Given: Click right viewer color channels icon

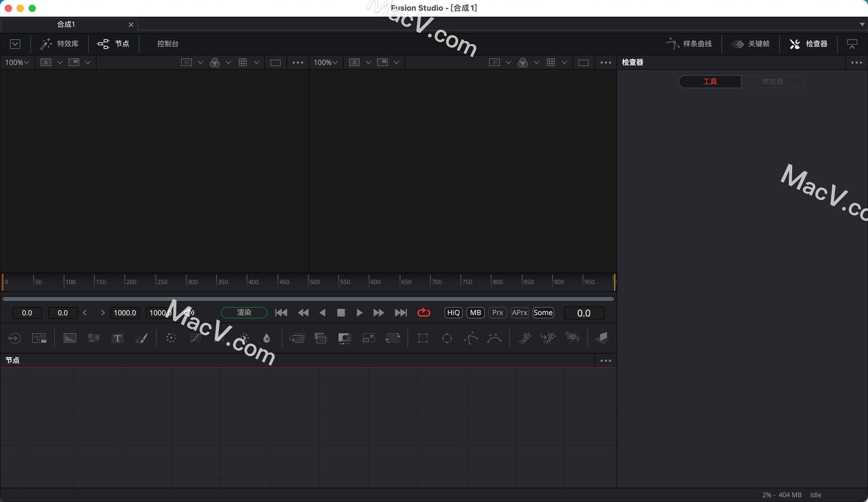Looking at the screenshot, I should pyautogui.click(x=523, y=62).
